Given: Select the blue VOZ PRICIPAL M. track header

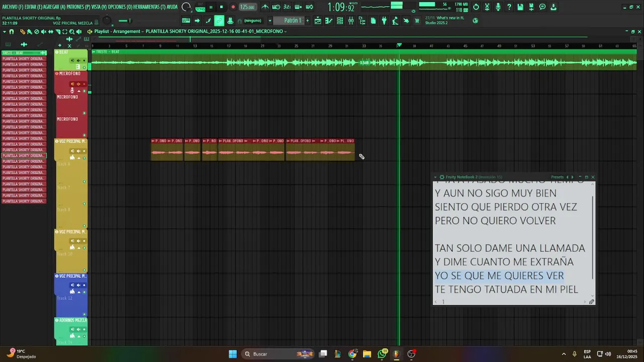Looking at the screenshot, I should click(x=71, y=276).
